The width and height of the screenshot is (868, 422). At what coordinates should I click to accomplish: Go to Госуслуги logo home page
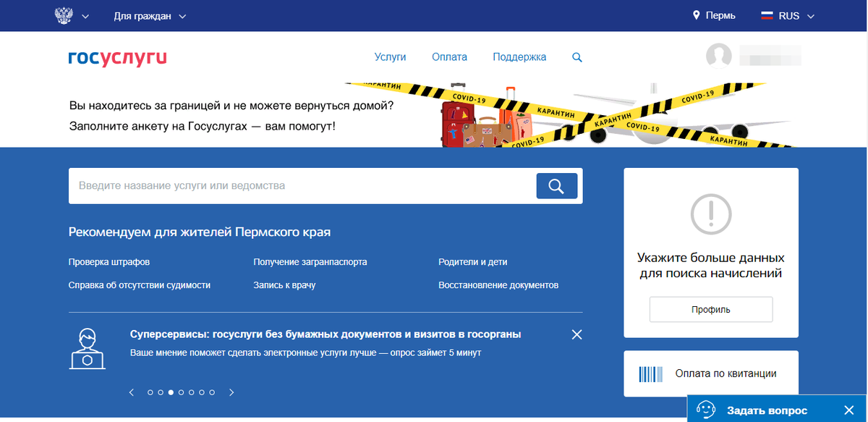tap(117, 57)
